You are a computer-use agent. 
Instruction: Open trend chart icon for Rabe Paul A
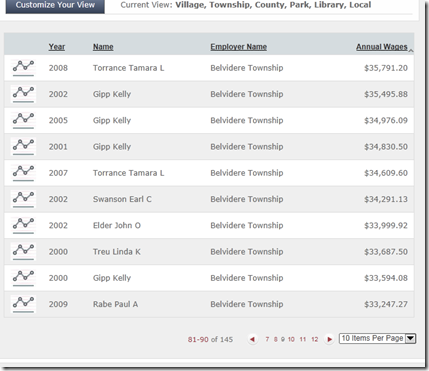click(x=23, y=304)
